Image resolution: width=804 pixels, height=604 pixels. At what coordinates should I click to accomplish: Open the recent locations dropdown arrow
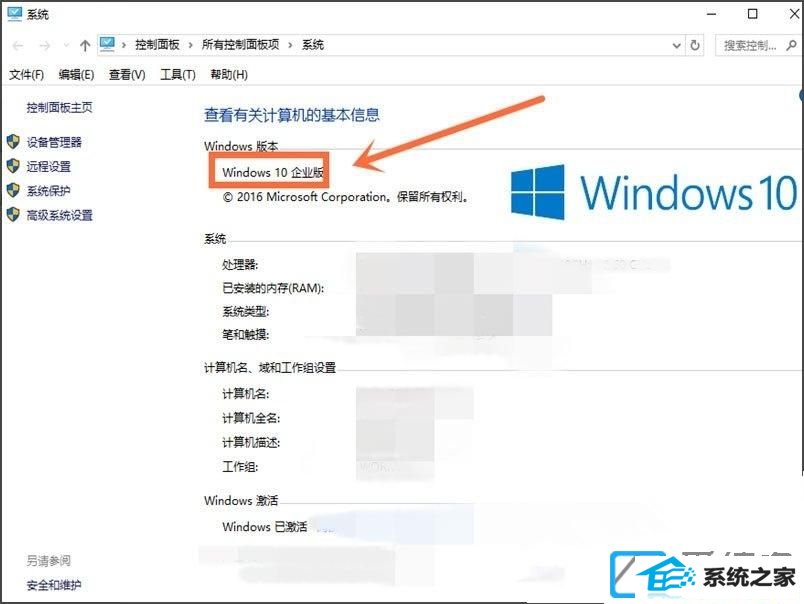point(66,46)
